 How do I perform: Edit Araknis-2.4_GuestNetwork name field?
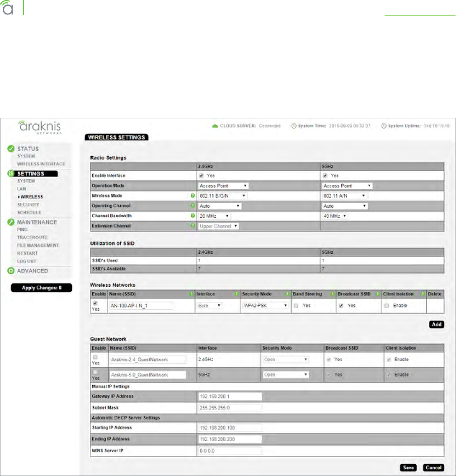pyautogui.click(x=148, y=359)
